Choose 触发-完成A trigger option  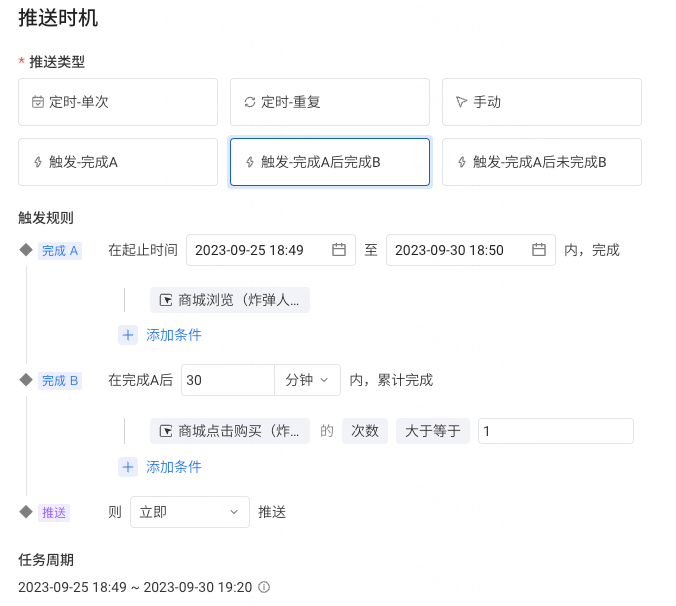click(x=118, y=162)
